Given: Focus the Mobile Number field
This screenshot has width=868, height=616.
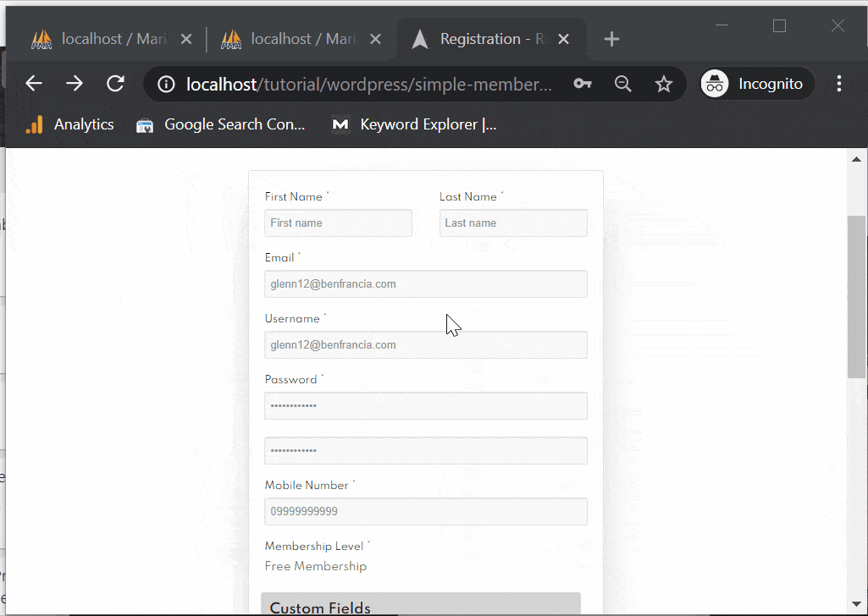Looking at the screenshot, I should (x=425, y=512).
